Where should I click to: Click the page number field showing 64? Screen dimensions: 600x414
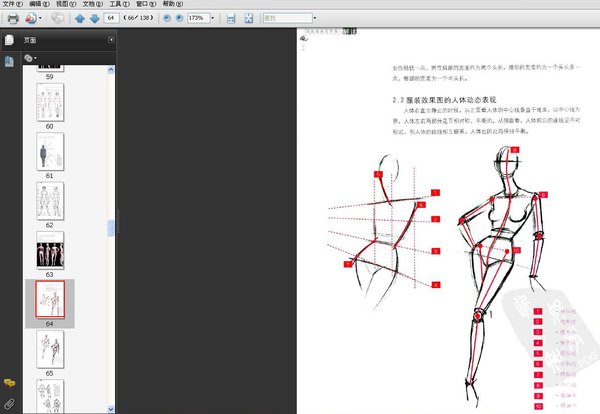pos(111,18)
